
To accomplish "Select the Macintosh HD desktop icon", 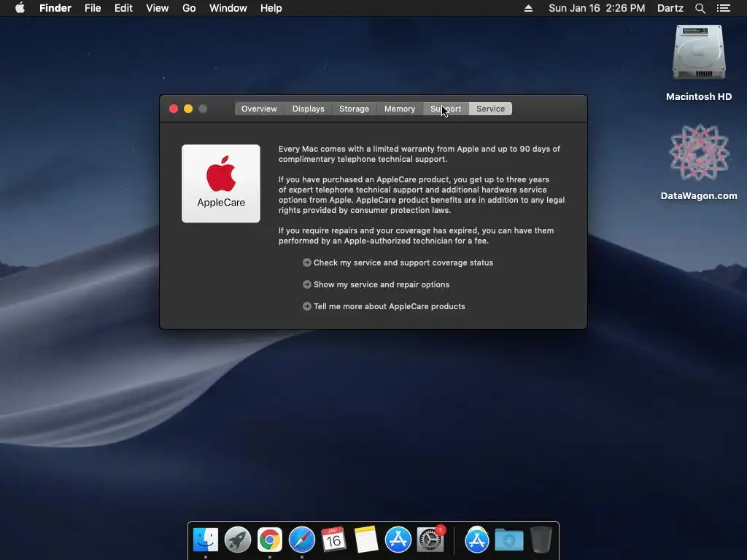I will (699, 63).
